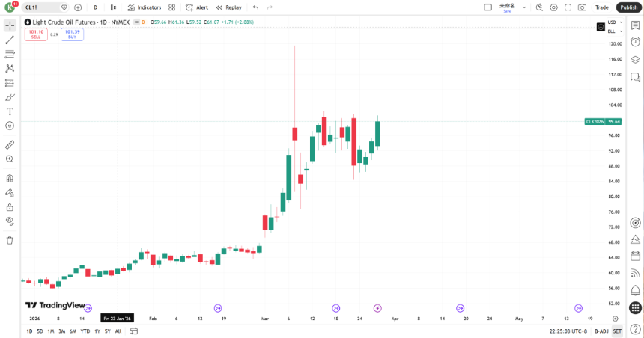Viewport: 644px width, 338px height.
Task: Open chart settings gear icon
Action: pos(553,7)
